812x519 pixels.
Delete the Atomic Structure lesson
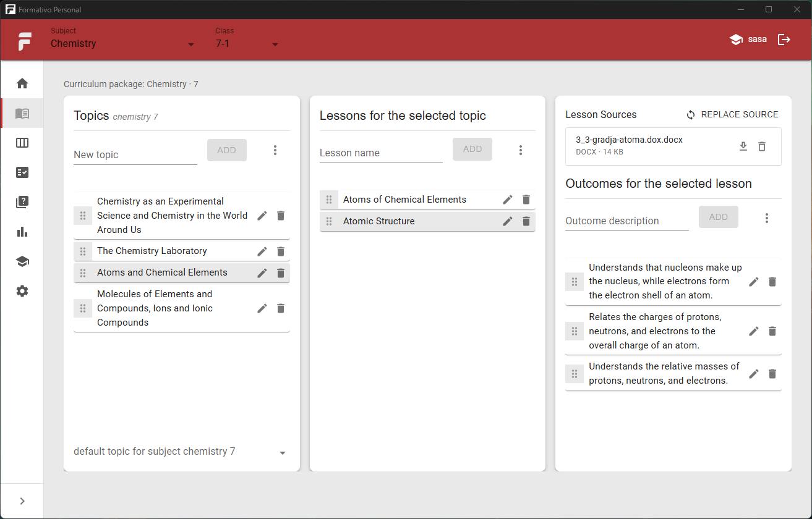(526, 221)
